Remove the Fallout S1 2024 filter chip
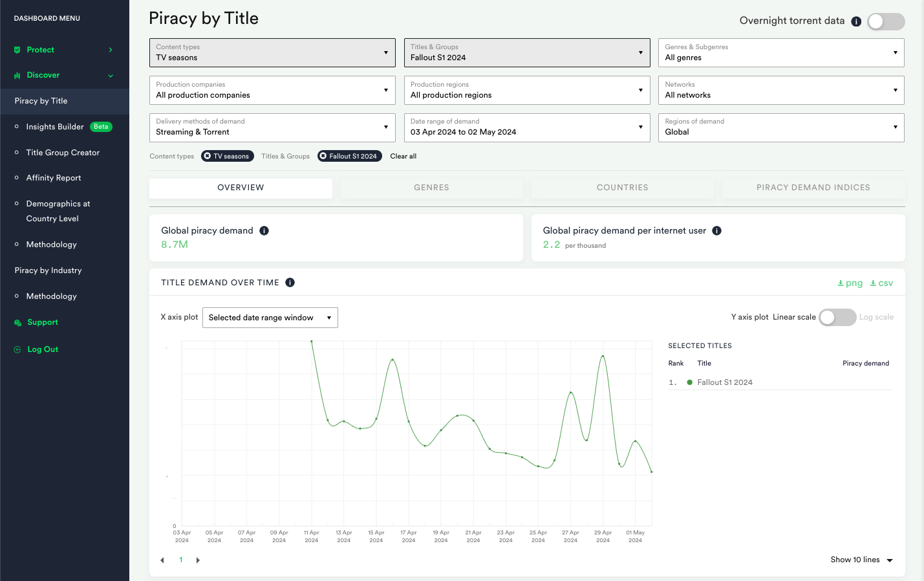Image resolution: width=924 pixels, height=581 pixels. coord(323,156)
